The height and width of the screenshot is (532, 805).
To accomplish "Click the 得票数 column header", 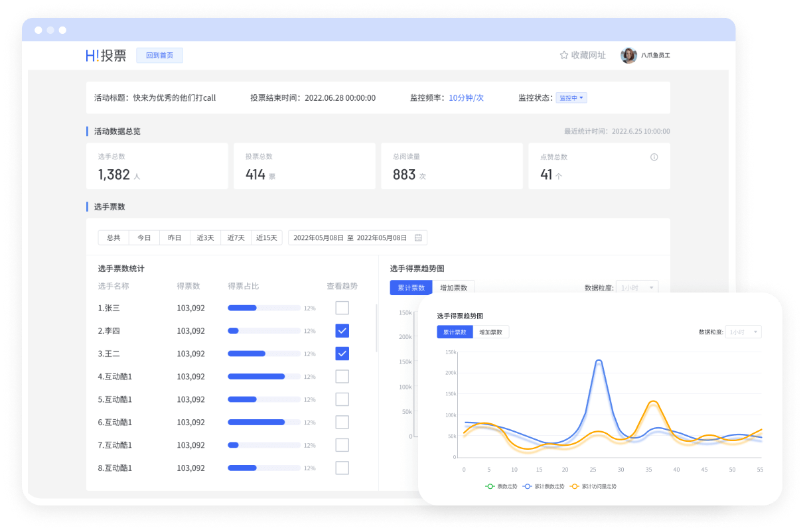I will point(188,286).
